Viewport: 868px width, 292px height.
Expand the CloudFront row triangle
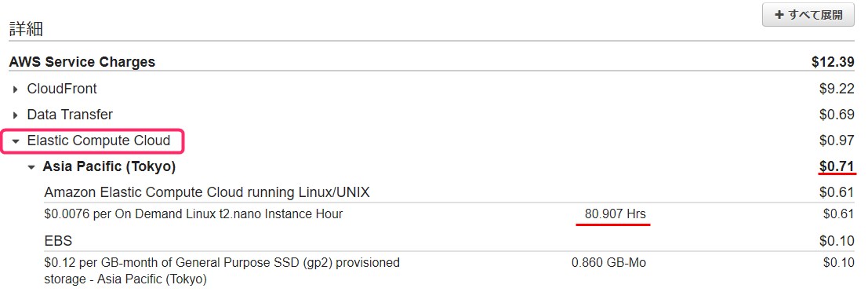pyautogui.click(x=16, y=89)
